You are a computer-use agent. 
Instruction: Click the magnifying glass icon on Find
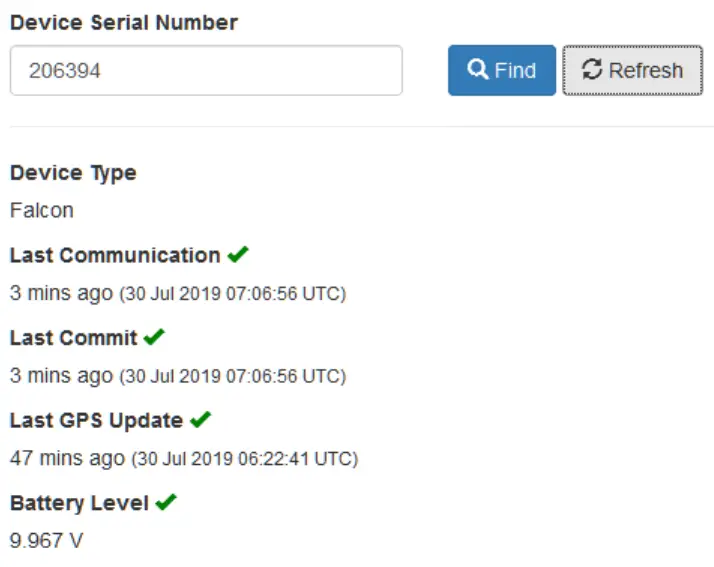coord(478,70)
